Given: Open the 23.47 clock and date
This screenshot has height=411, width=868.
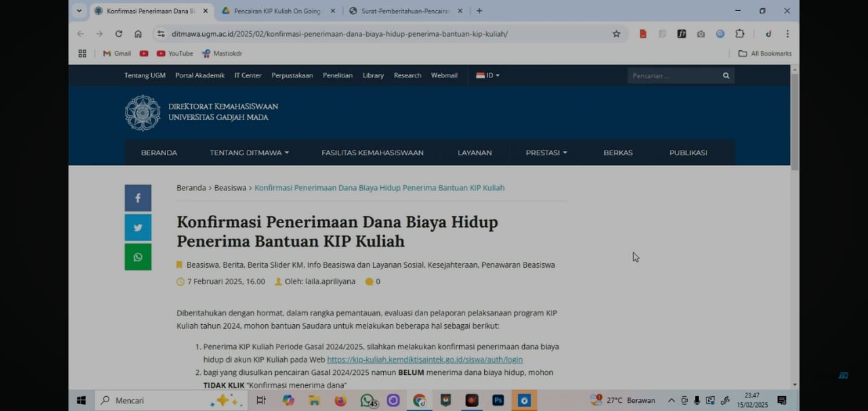Looking at the screenshot, I should pyautogui.click(x=752, y=400).
